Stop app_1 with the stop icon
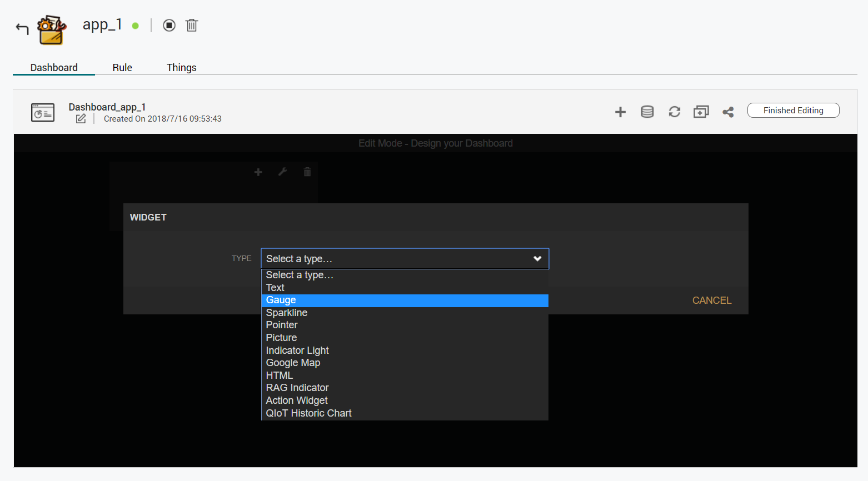The image size is (868, 481). [x=169, y=26]
